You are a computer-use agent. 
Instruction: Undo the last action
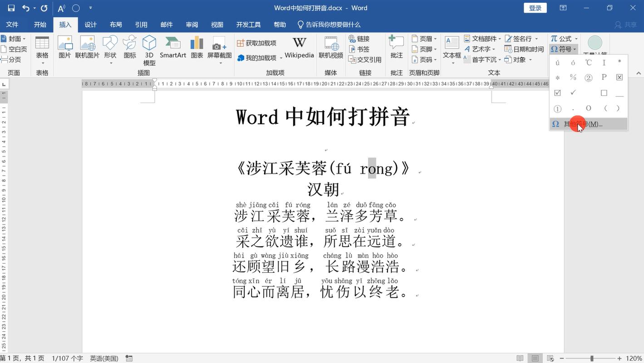tap(26, 8)
